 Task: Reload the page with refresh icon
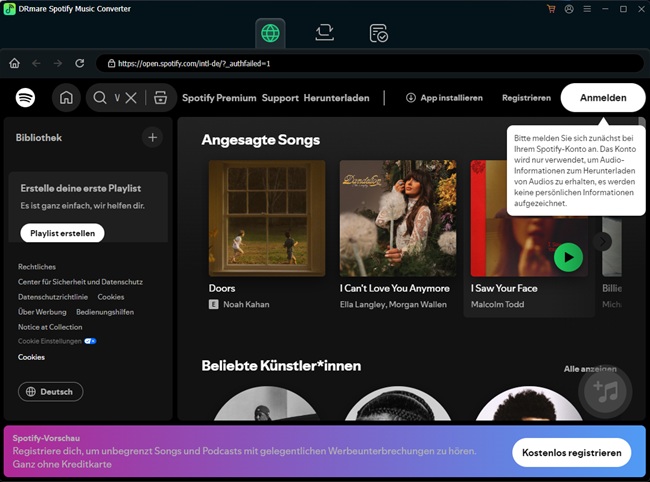pyautogui.click(x=80, y=63)
